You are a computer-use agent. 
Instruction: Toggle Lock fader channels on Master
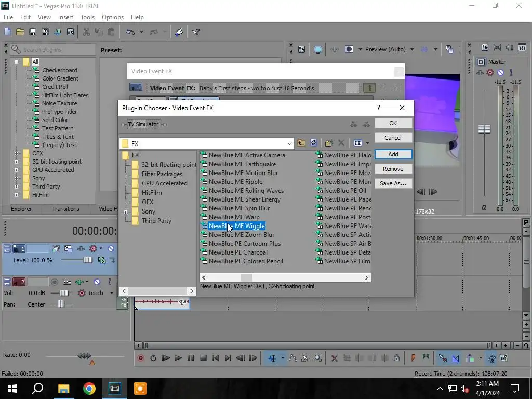pyautogui.click(x=484, y=207)
